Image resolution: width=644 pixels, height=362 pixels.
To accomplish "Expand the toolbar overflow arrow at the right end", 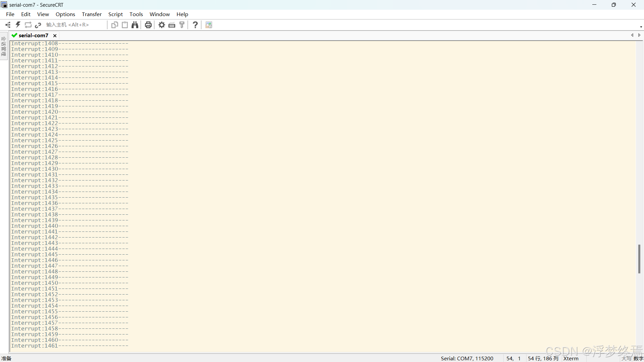I will pos(641,27).
